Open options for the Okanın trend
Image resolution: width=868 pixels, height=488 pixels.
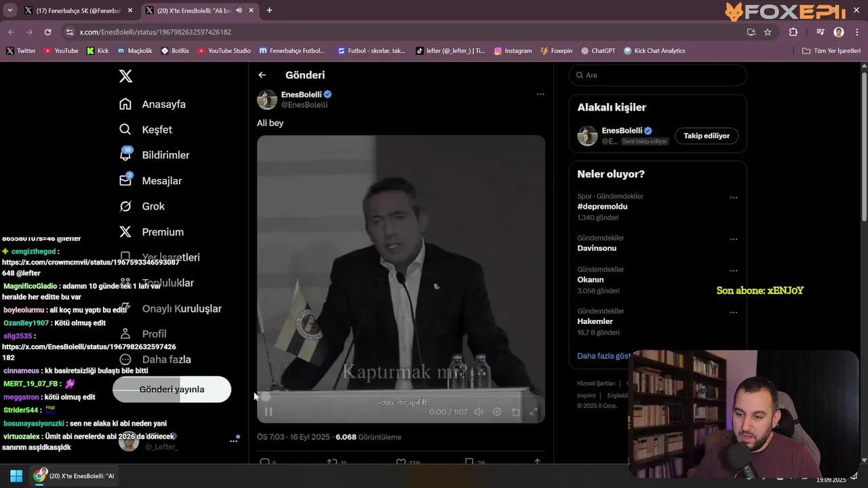pos(733,271)
